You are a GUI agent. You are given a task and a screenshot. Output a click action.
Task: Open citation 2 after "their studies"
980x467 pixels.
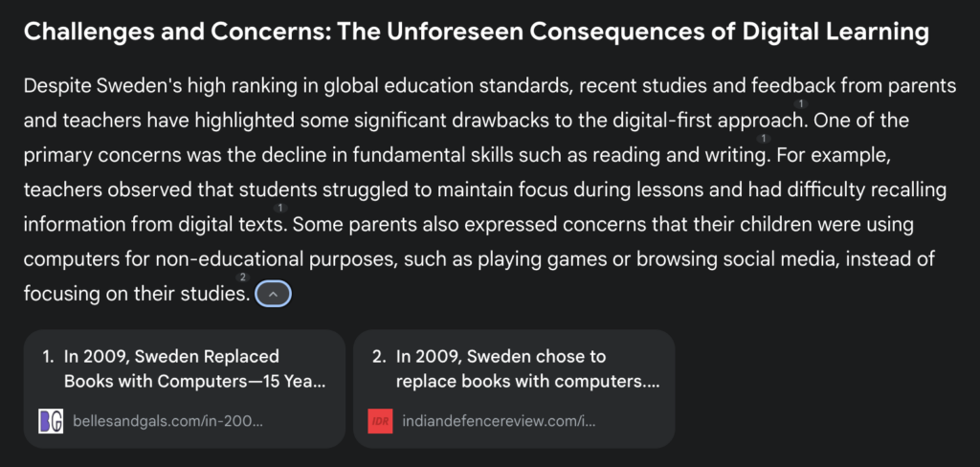point(243,277)
